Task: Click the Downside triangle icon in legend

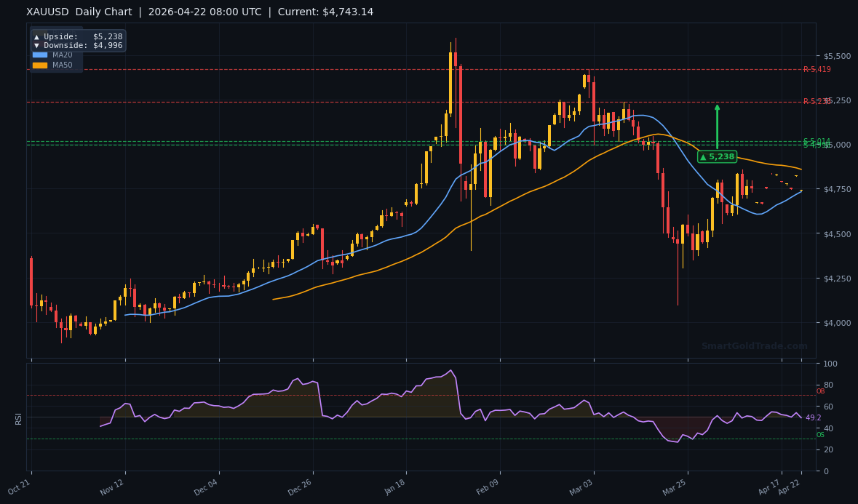Action: pyautogui.click(x=36, y=45)
